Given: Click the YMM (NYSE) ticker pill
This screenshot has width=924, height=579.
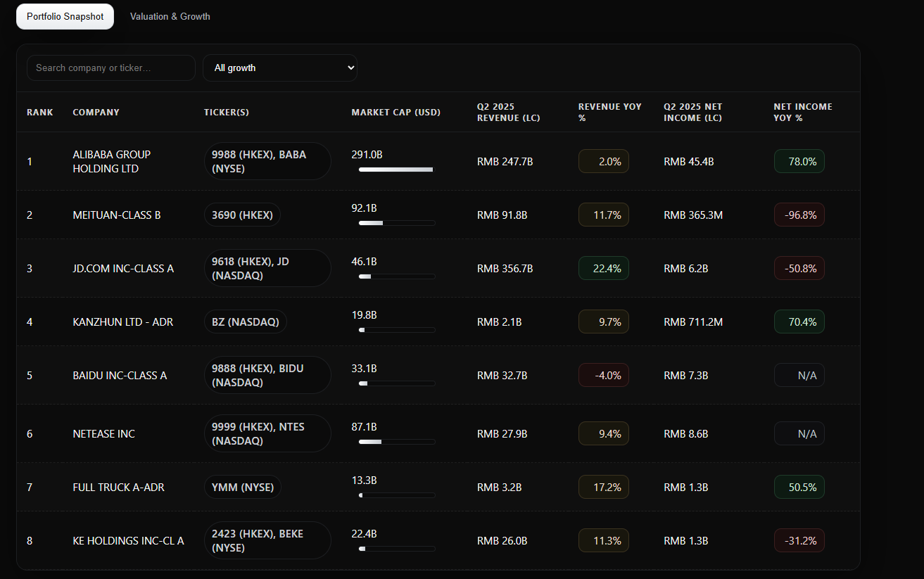Looking at the screenshot, I should point(243,488).
